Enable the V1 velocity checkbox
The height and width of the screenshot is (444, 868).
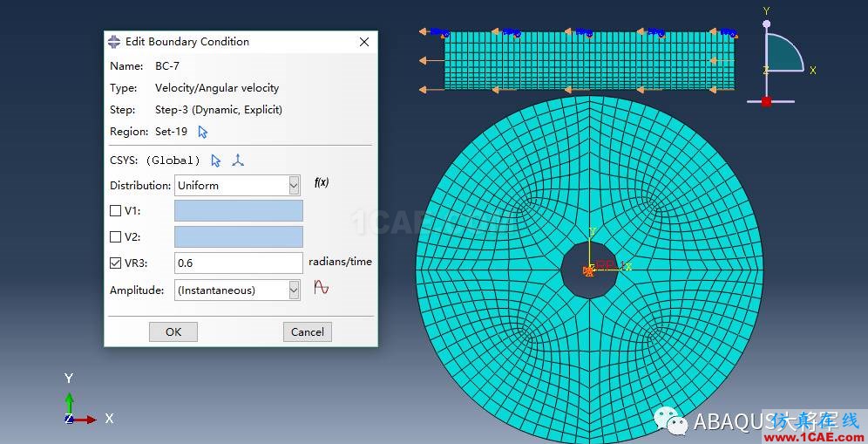[x=115, y=210]
